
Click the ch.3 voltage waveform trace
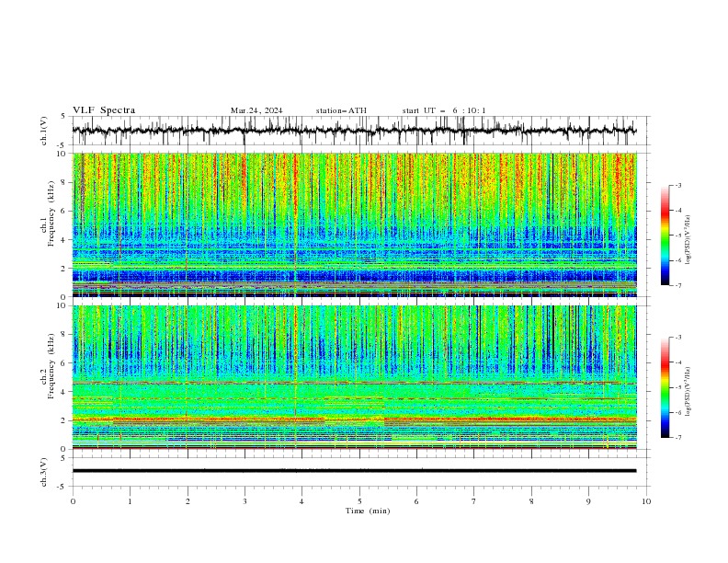click(x=354, y=471)
